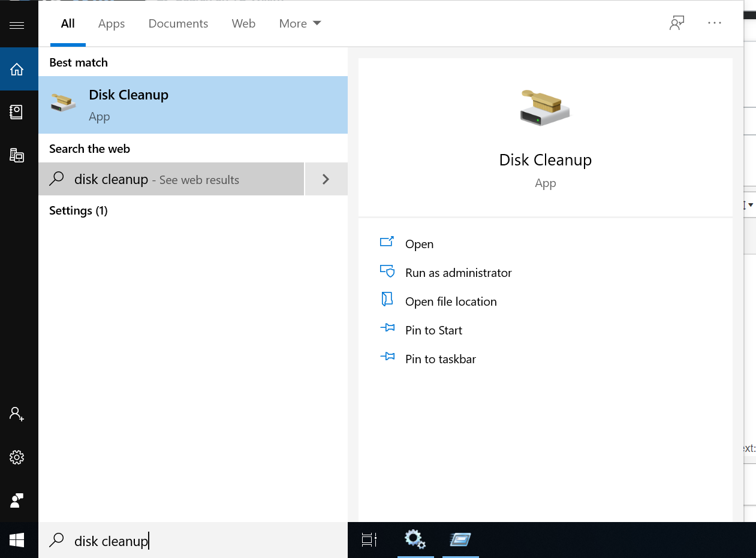Click Run as administrator
The image size is (756, 558).
(x=458, y=273)
